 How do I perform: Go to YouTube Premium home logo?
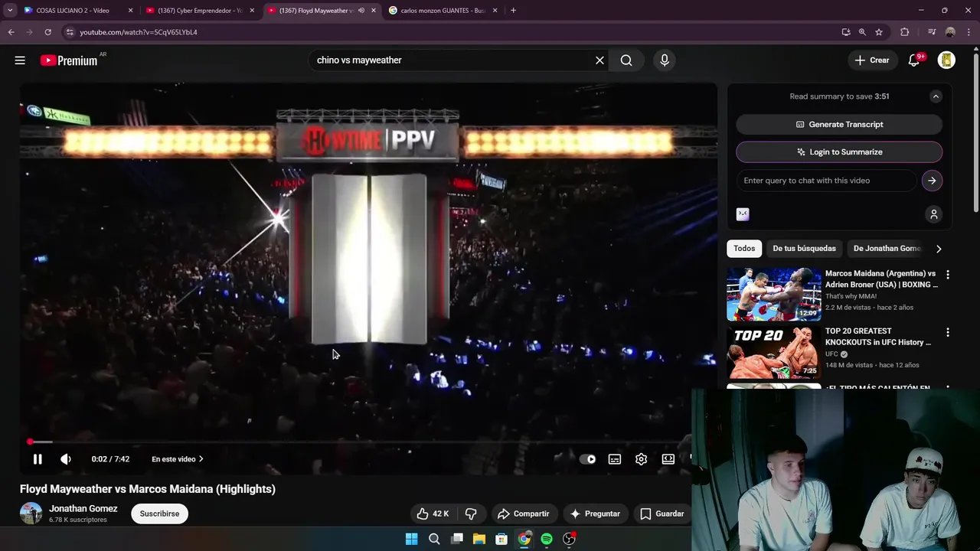click(70, 60)
